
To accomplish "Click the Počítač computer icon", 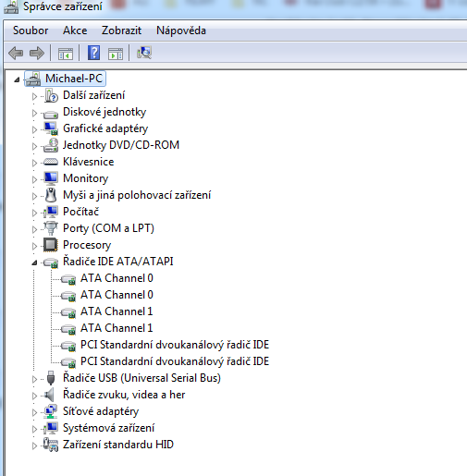I will pyautogui.click(x=51, y=212).
